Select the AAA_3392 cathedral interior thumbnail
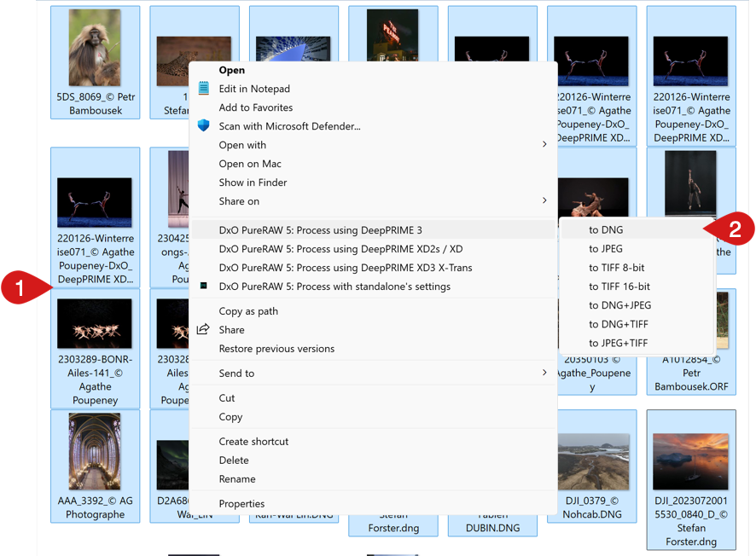Image resolution: width=756 pixels, height=556 pixels. coord(95,451)
